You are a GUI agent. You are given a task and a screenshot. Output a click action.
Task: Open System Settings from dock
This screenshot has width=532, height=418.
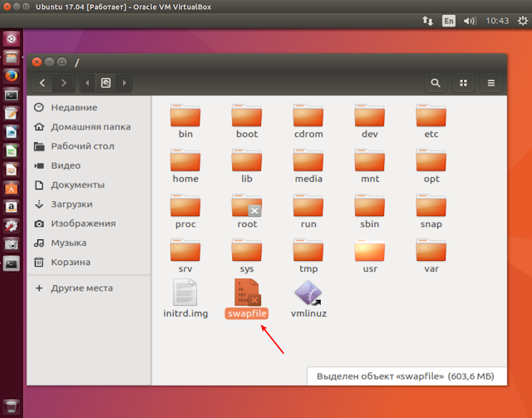(x=11, y=225)
